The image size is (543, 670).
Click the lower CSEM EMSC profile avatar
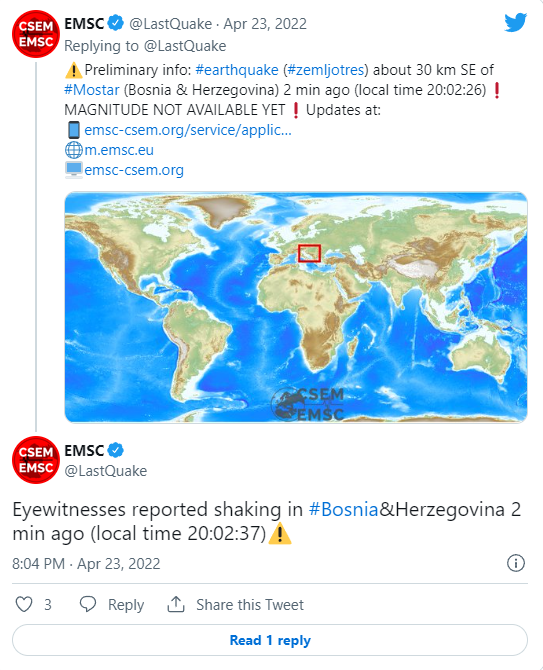pos(36,460)
